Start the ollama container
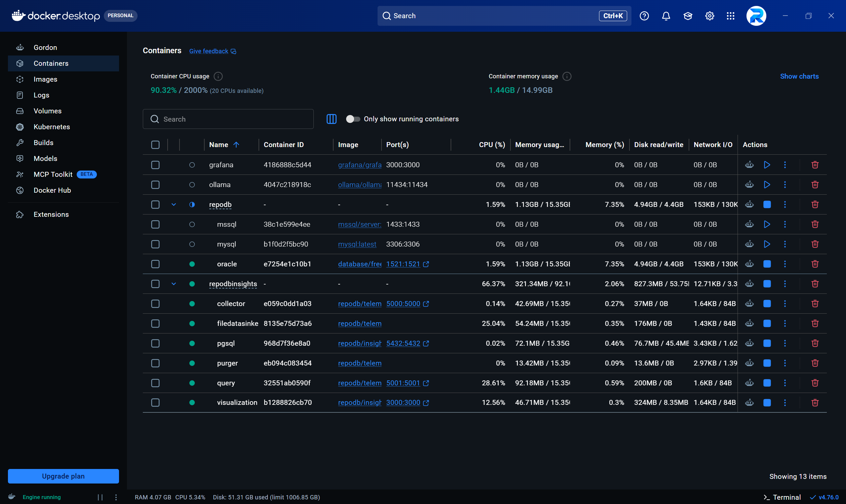The width and height of the screenshot is (846, 504). [x=767, y=184]
